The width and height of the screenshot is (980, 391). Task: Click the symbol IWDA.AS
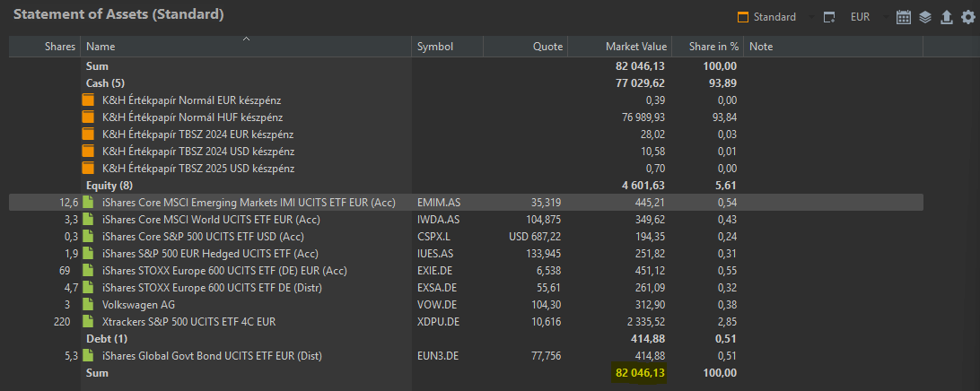point(438,219)
